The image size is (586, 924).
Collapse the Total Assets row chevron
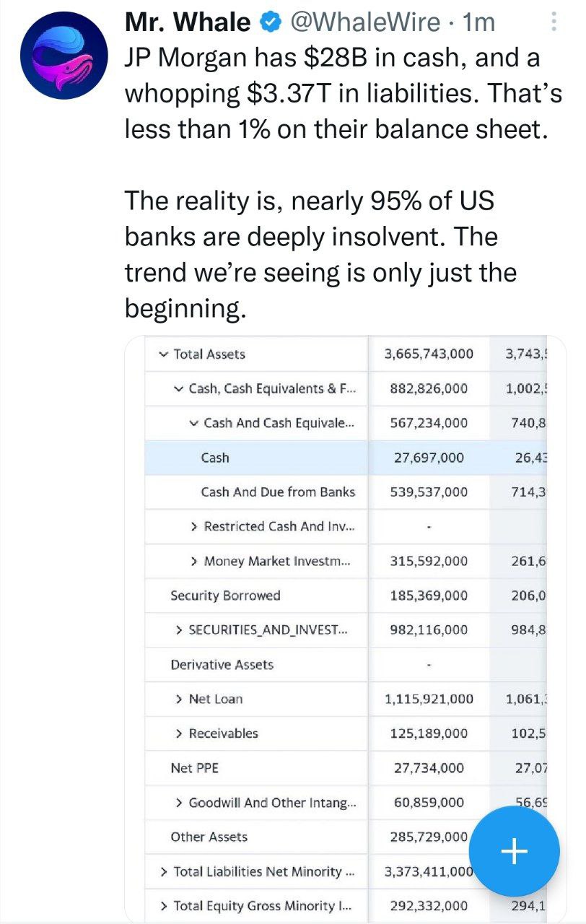163,354
